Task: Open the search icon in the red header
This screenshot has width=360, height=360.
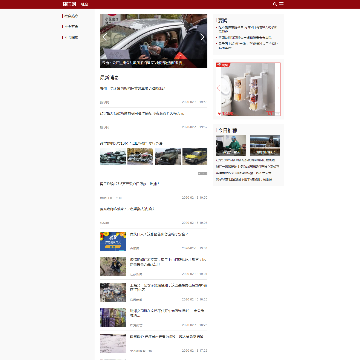Action: (x=275, y=4)
